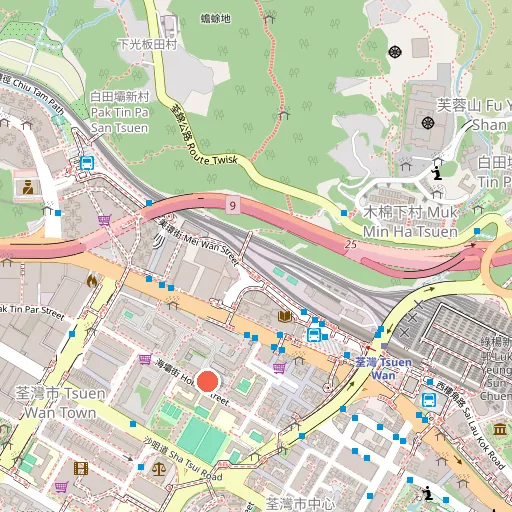Click the fire station flame icon
512x512 pixels.
pos(92,281)
